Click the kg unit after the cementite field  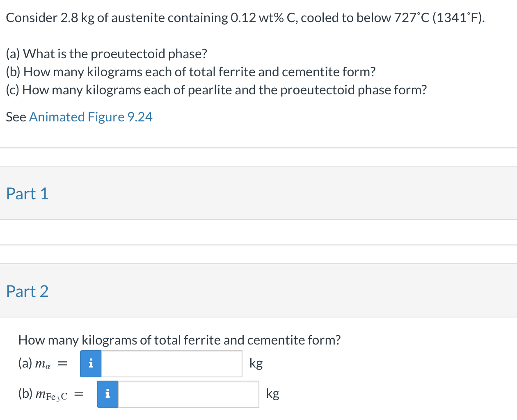click(272, 394)
